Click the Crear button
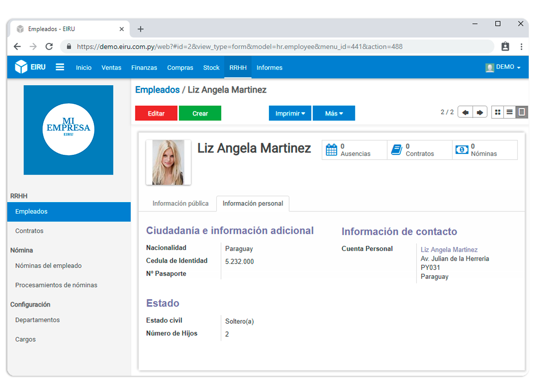Viewport: 536px width, 392px height. point(200,113)
